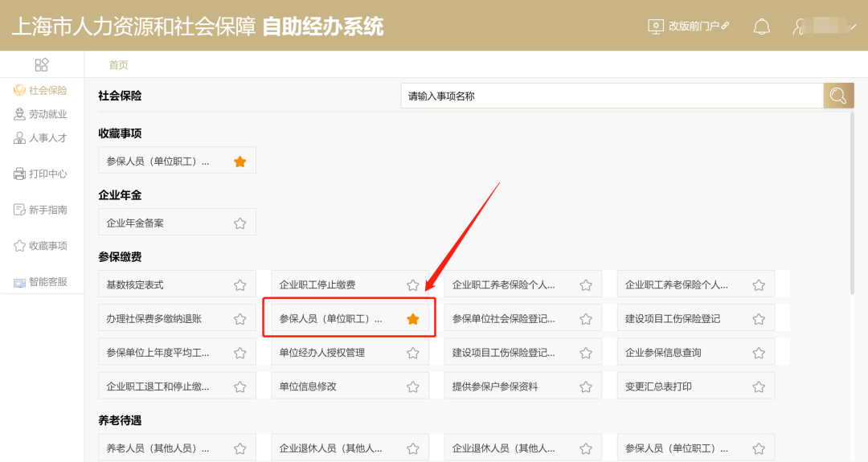Click the grid menu icon in sidebar
868x462 pixels.
tap(42, 65)
